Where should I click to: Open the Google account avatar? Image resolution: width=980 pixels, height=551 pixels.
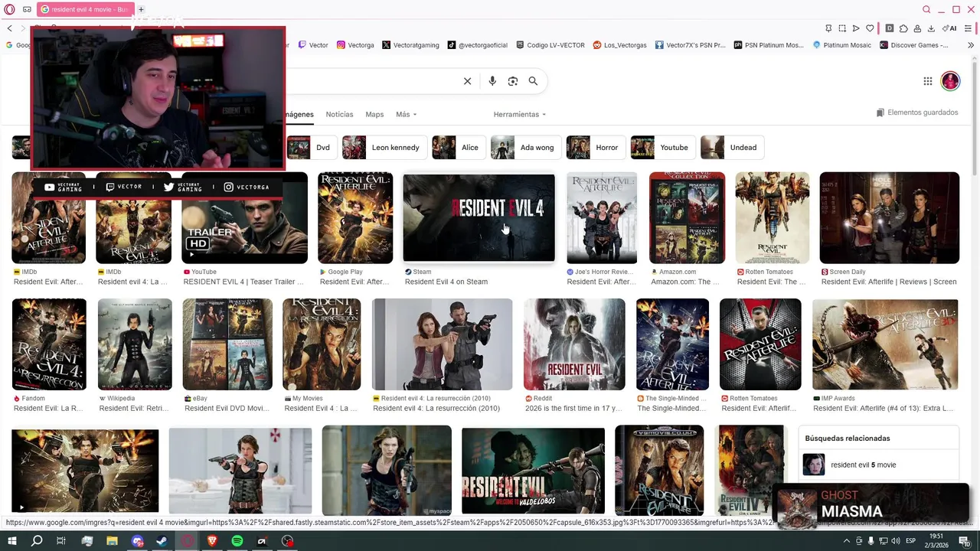coord(950,81)
